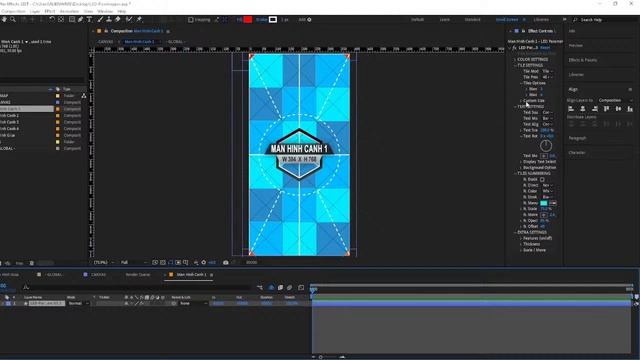The image size is (640, 360).
Task: Select the Clone Stamp tool
Action: coord(109,19)
